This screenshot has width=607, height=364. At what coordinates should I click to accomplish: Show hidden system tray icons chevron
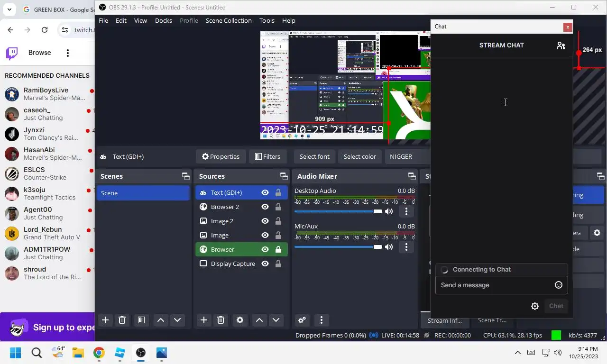518,353
